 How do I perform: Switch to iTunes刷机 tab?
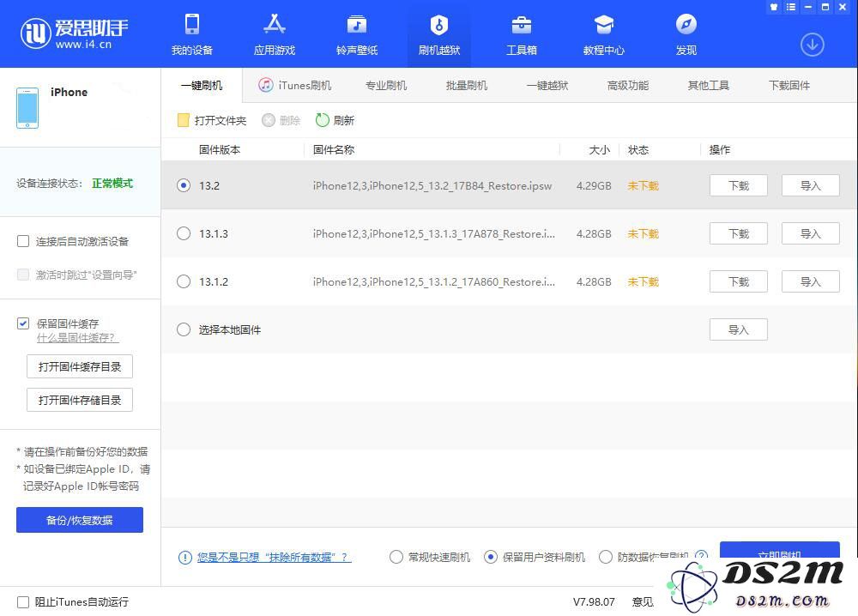pyautogui.click(x=295, y=85)
